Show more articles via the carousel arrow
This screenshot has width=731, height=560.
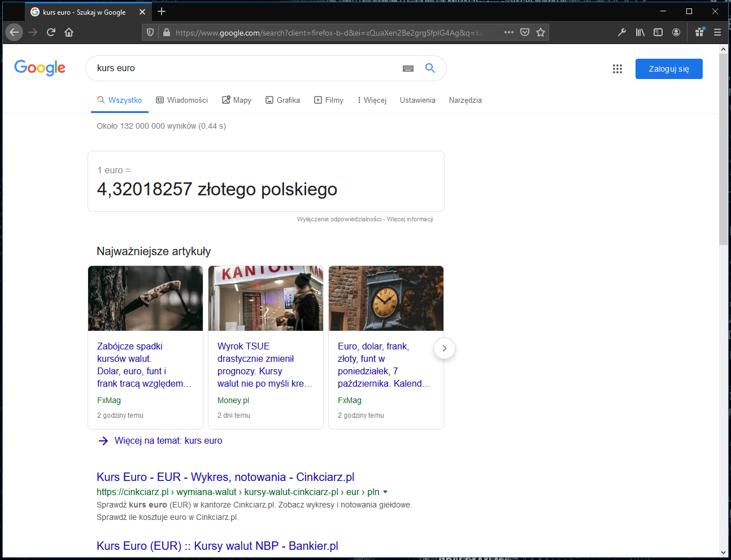(444, 348)
